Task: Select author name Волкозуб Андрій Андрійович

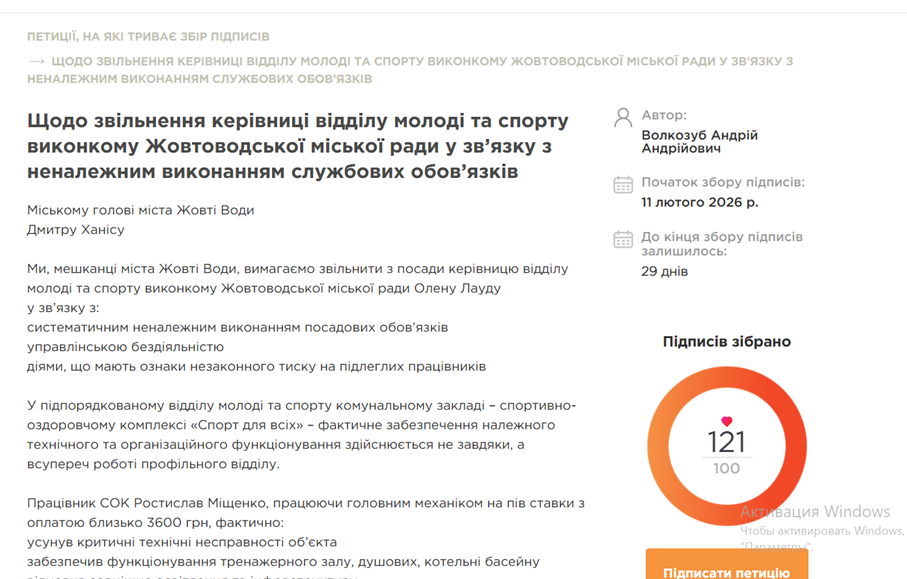Action: (699, 141)
